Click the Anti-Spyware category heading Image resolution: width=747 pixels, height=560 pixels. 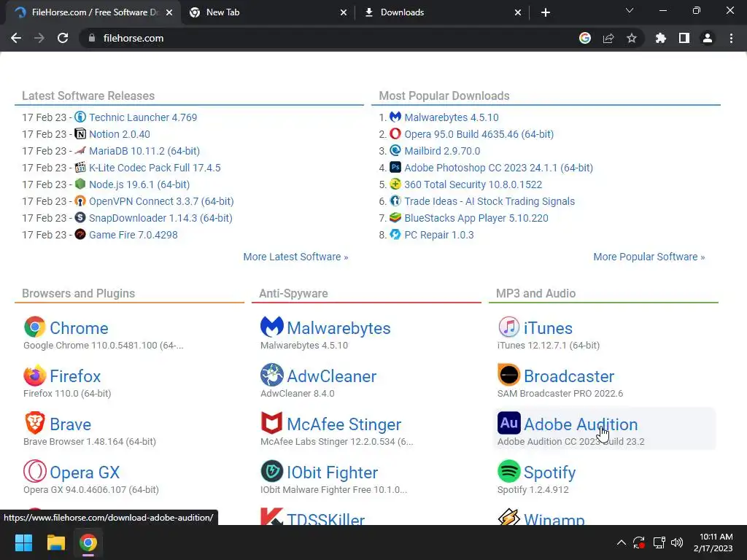click(293, 293)
